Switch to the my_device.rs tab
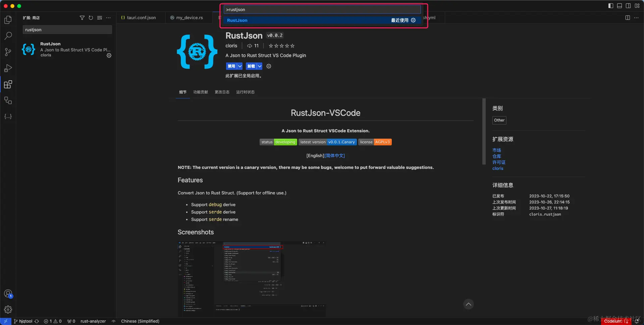 [189, 18]
